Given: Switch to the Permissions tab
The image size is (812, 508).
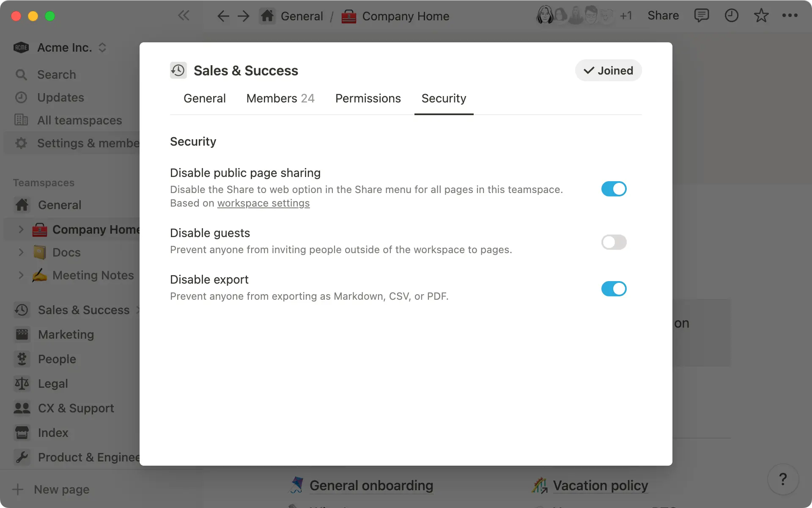Looking at the screenshot, I should click(368, 98).
